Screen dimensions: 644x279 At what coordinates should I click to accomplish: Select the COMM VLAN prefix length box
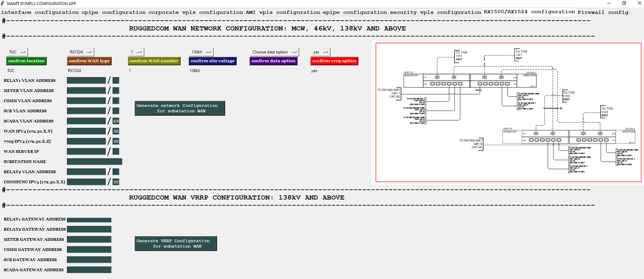pyautogui.click(x=116, y=101)
